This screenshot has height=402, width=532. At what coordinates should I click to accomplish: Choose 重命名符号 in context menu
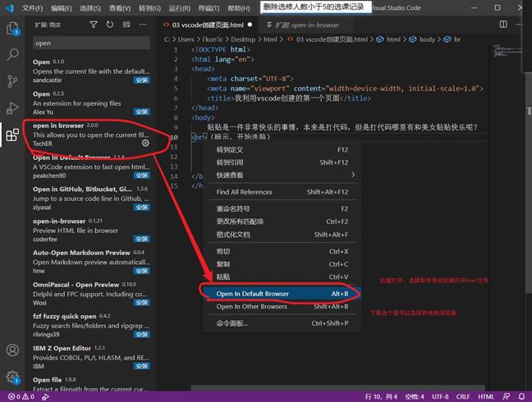click(x=282, y=209)
